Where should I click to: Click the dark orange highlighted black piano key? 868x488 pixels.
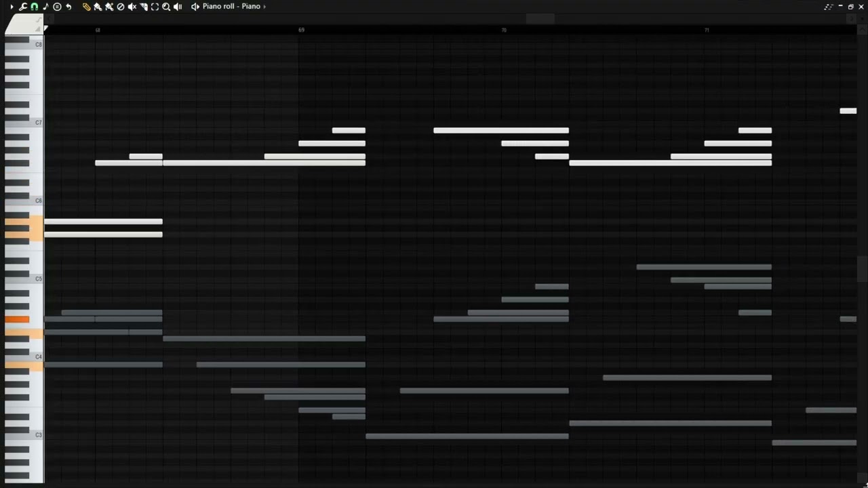pyautogui.click(x=17, y=319)
